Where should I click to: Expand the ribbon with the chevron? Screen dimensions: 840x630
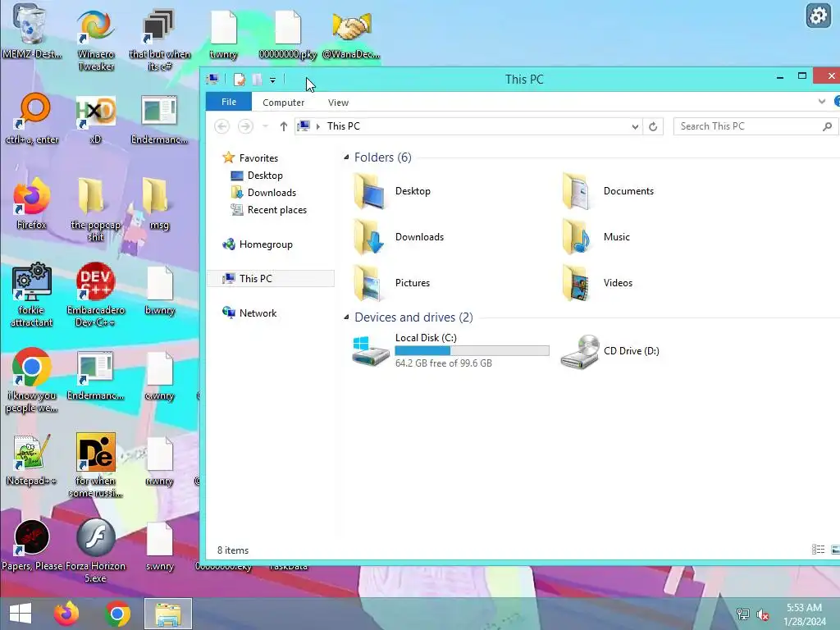click(x=822, y=101)
